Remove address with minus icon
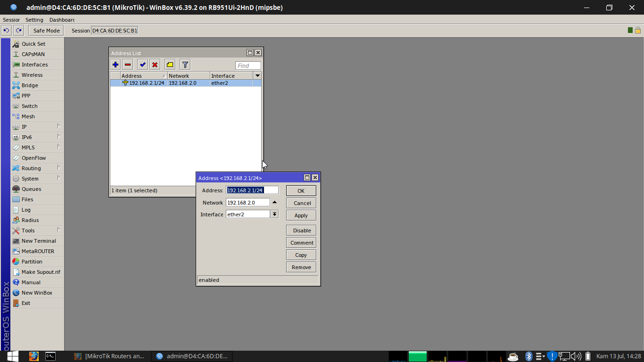The width and height of the screenshot is (644, 362). (x=128, y=65)
